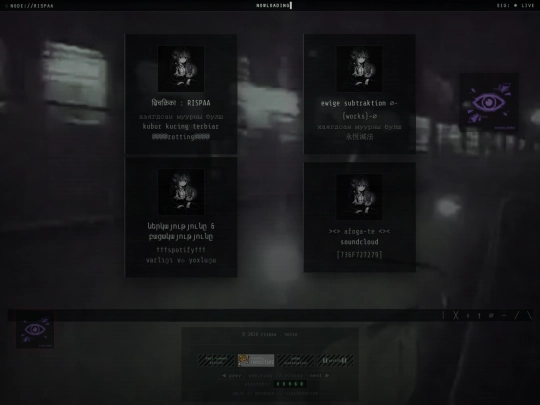The width and height of the screenshot is (540, 405).
Task: Open '><> afoga-te <><' title
Action: point(359,231)
